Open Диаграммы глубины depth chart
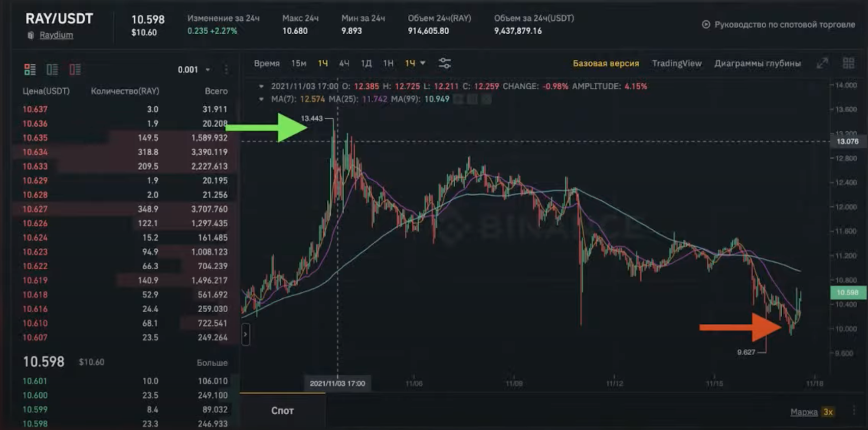This screenshot has height=430, width=868. [757, 63]
